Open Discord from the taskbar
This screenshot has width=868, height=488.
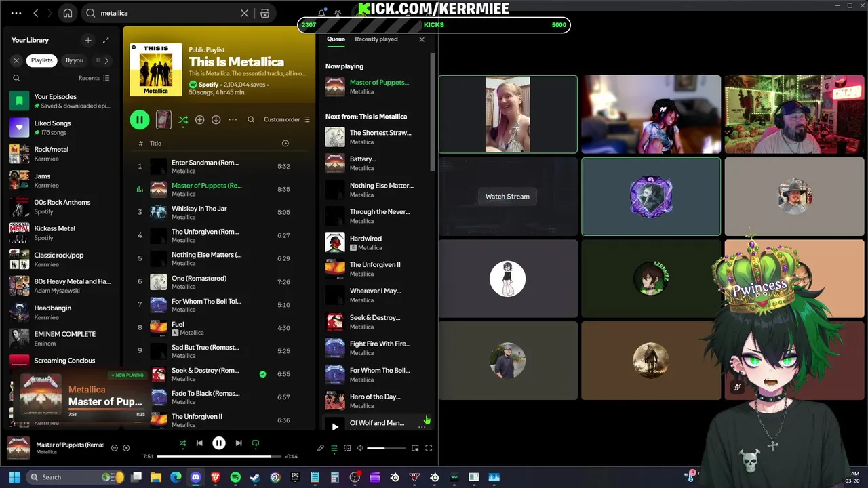pyautogui.click(x=195, y=477)
